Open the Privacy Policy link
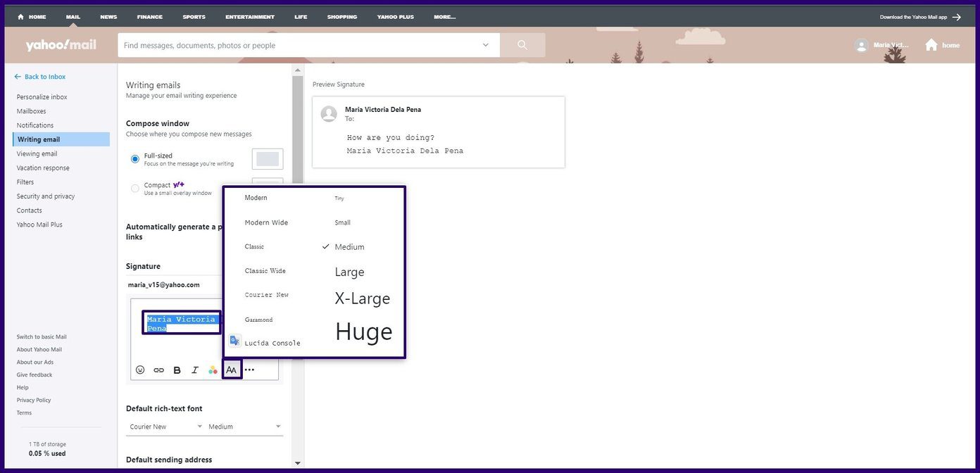 point(33,401)
